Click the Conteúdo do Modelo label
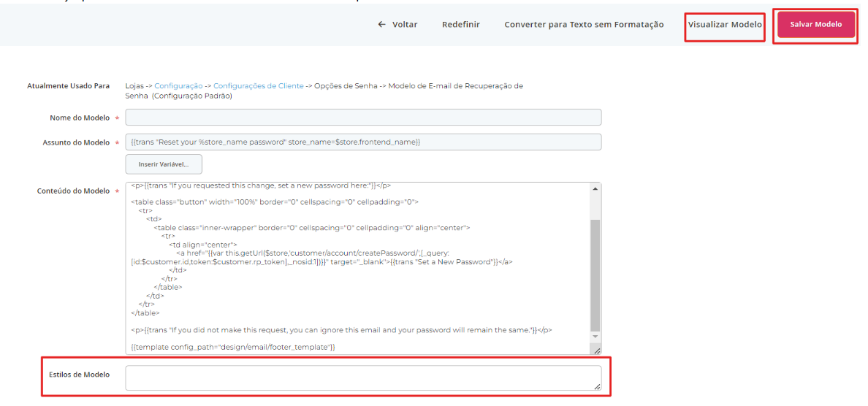This screenshot has height=406, width=868. (x=73, y=191)
